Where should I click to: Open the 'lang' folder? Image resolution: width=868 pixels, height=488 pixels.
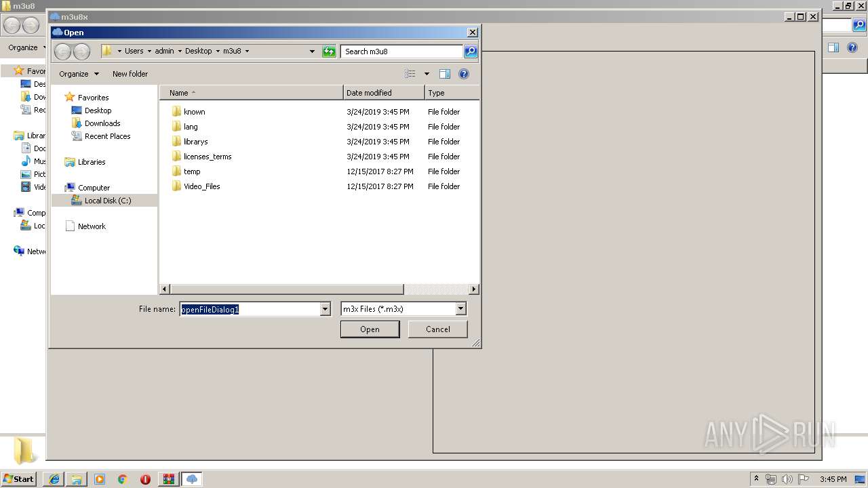191,127
